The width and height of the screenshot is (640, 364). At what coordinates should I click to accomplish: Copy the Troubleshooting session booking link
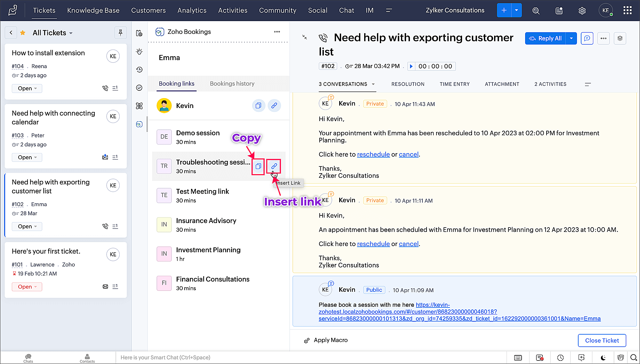tap(258, 166)
